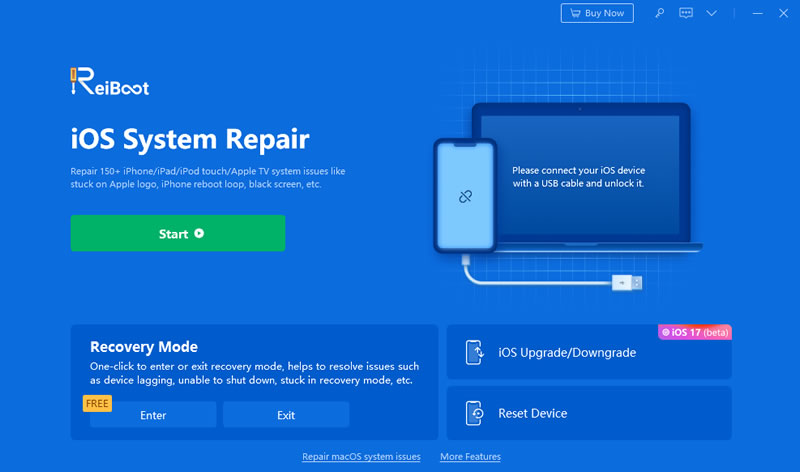This screenshot has height=472, width=800.
Task: Click the disconnected link icon on phone
Action: pyautogui.click(x=465, y=196)
